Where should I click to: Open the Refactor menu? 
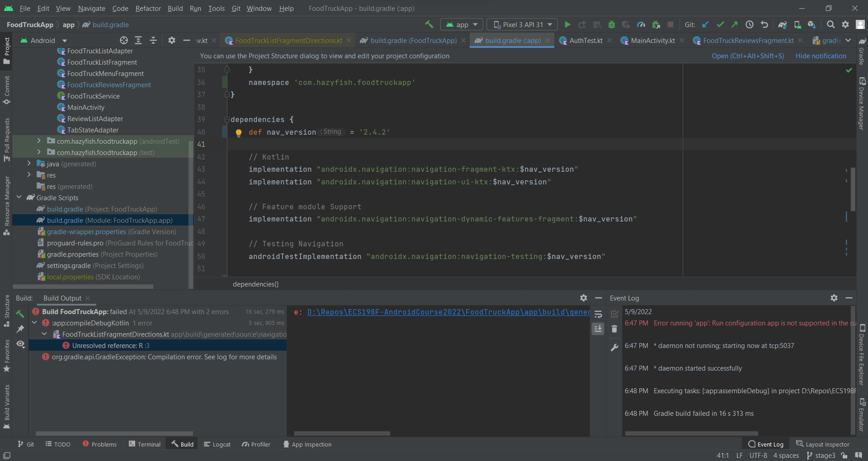point(148,8)
